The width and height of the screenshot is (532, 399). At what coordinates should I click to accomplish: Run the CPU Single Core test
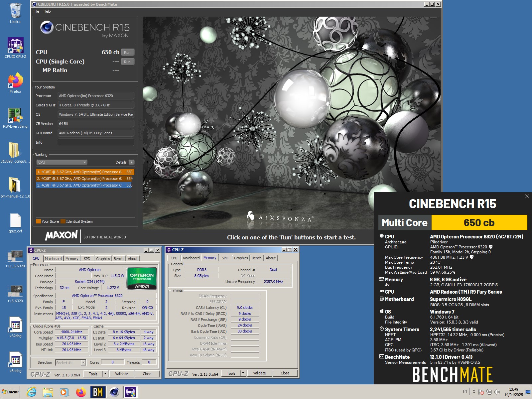point(127,62)
